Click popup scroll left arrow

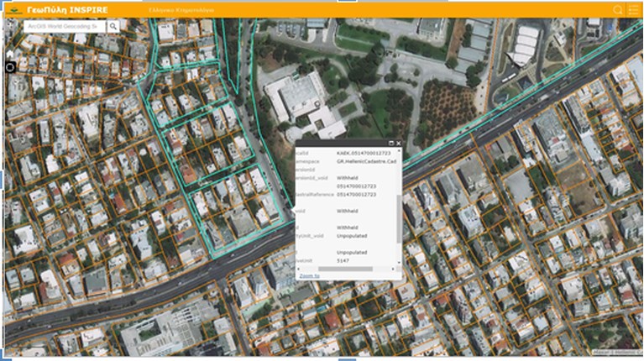[297, 269]
